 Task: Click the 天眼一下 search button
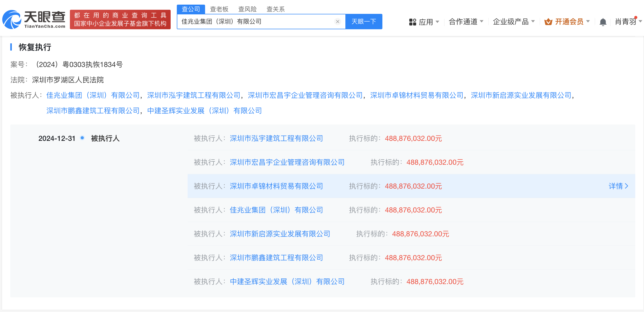364,22
